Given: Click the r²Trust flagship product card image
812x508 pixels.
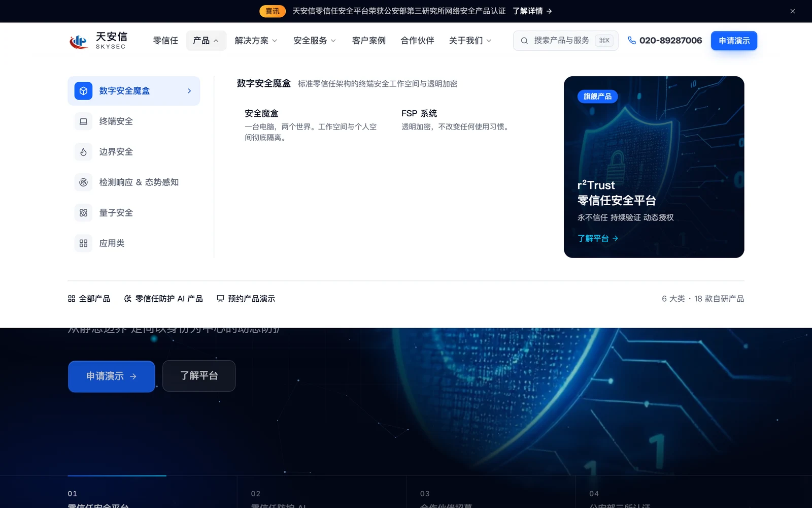Looking at the screenshot, I should coord(654,167).
